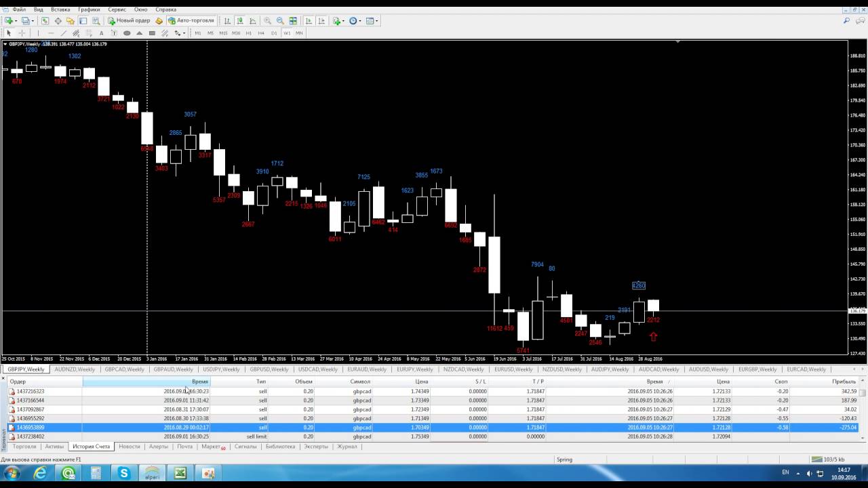This screenshot has width=868, height=488.
Task: Open the Data Window icon
Action: (58, 20)
